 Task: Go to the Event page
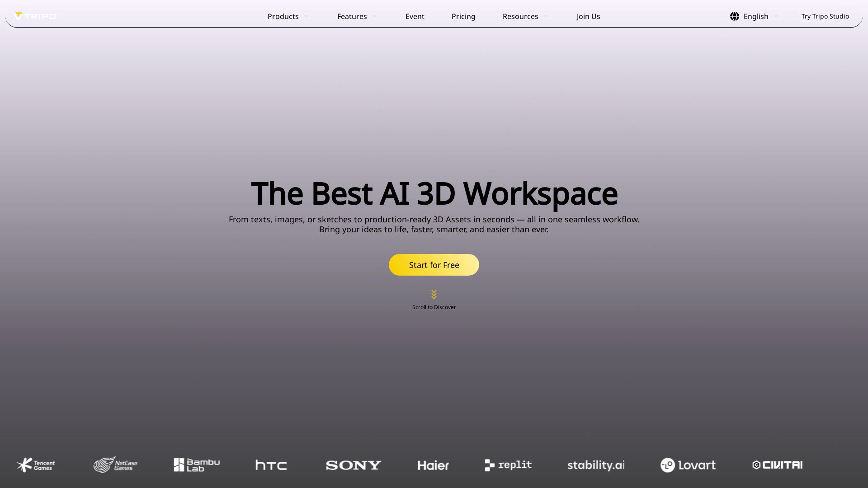415,16
